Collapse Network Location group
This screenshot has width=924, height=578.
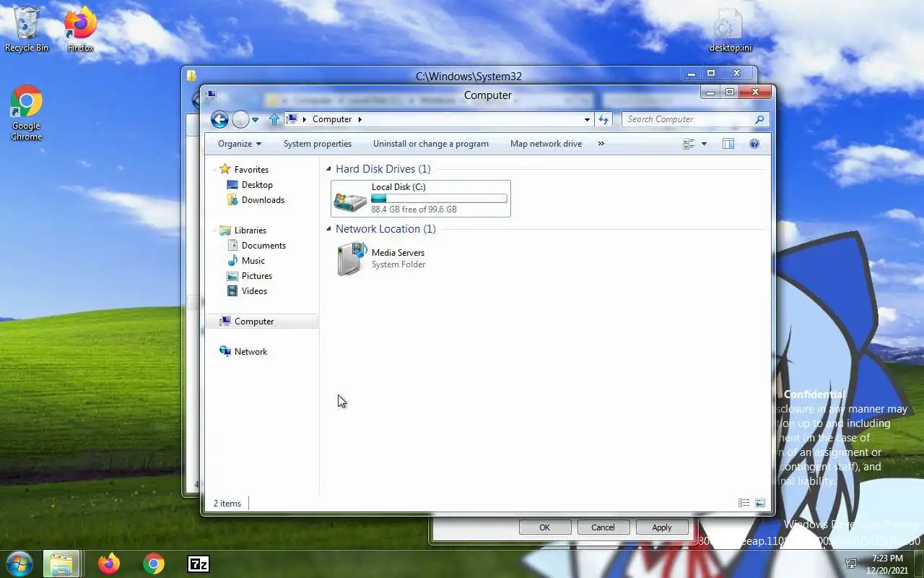pyautogui.click(x=328, y=229)
